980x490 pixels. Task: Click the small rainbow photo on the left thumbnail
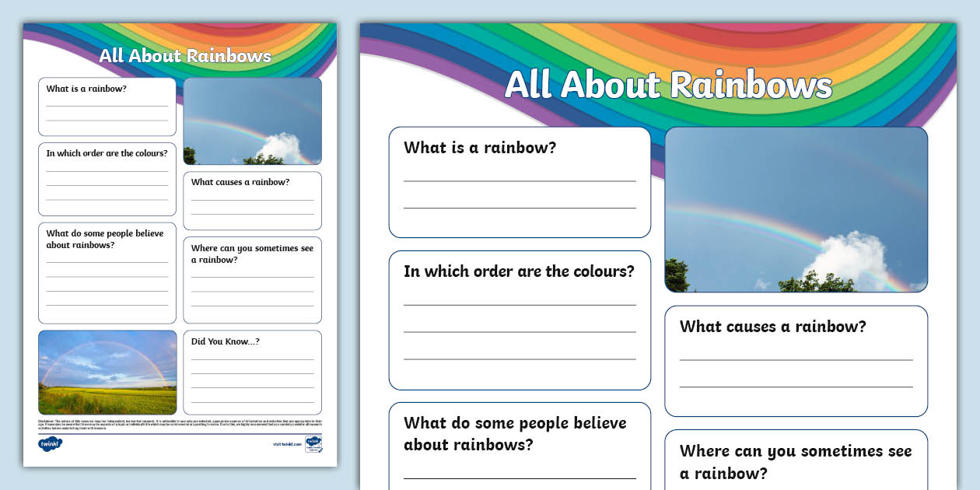(x=252, y=121)
